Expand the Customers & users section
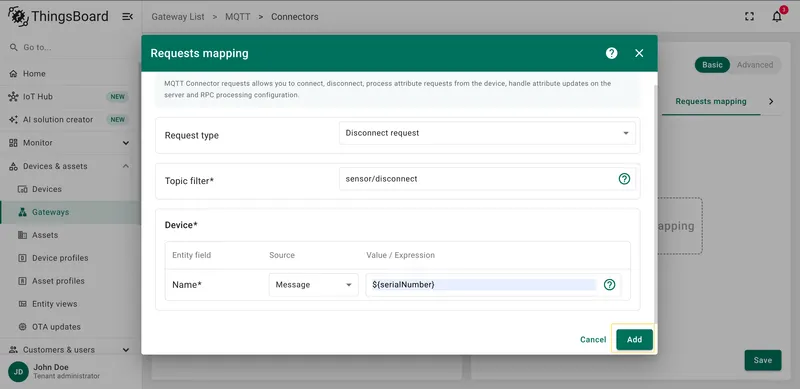The height and width of the screenshot is (389, 800). tap(126, 350)
